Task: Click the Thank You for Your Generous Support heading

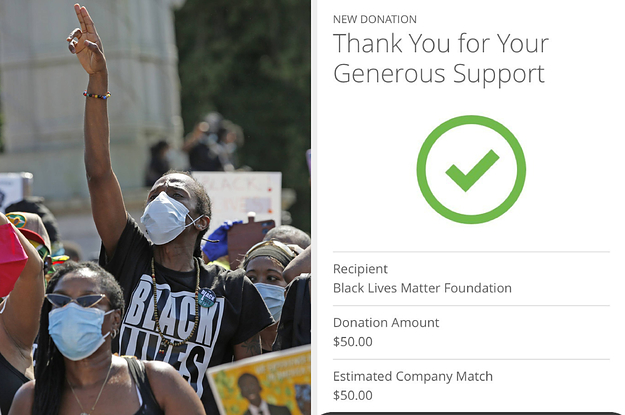Action: [440, 58]
